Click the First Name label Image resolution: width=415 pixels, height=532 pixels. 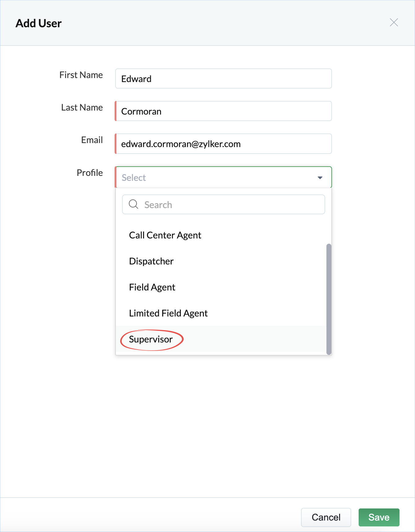(81, 75)
